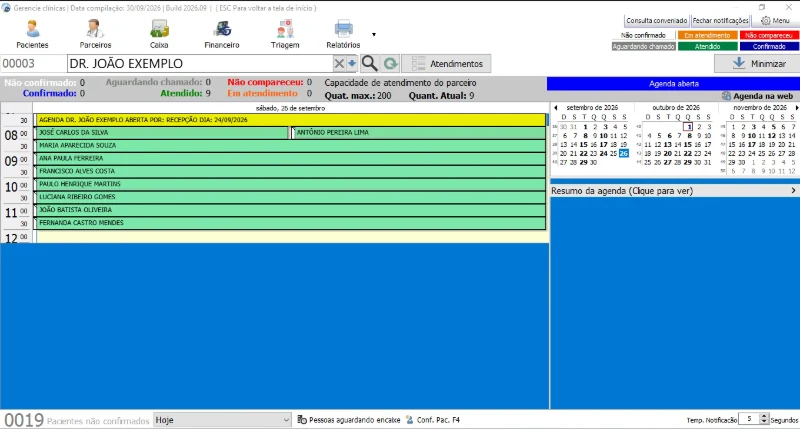This screenshot has width=800, height=429.
Task: Go to next month in calendar
Action: [x=796, y=108]
